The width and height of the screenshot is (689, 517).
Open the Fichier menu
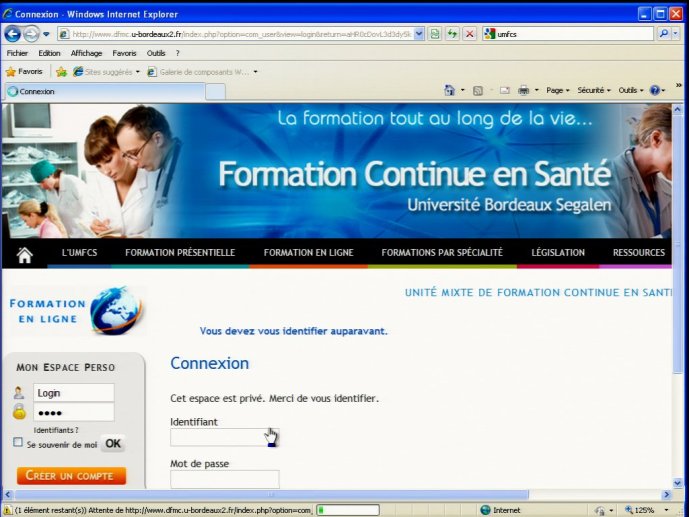click(x=17, y=53)
